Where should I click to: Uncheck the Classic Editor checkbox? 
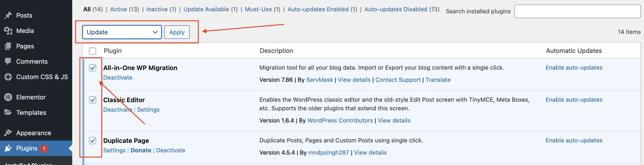[93, 100]
